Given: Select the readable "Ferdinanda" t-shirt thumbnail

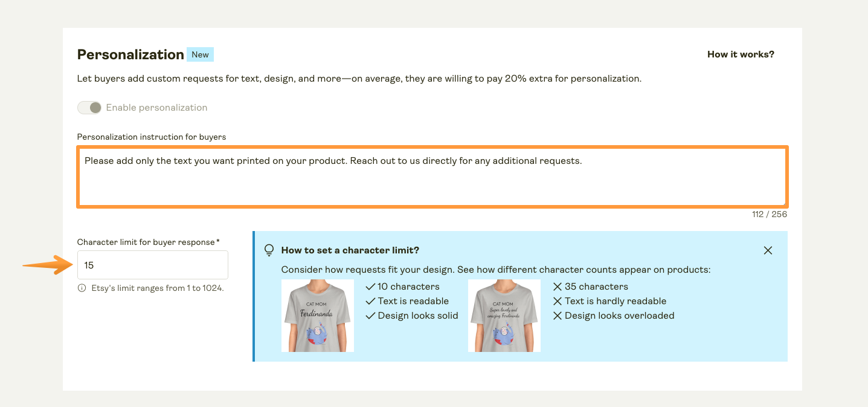Looking at the screenshot, I should pyautogui.click(x=317, y=315).
